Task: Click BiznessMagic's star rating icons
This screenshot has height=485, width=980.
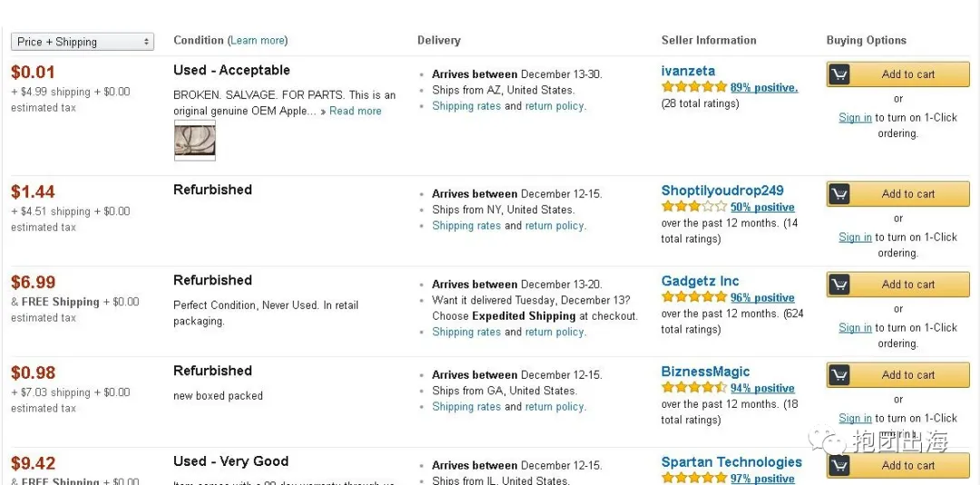Action: 694,388
